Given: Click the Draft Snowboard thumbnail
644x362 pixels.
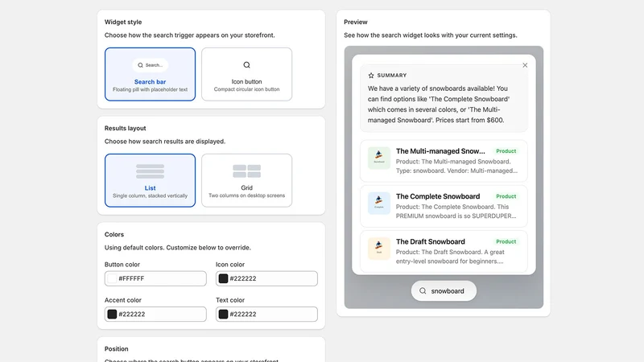Looking at the screenshot, I should coord(378,249).
